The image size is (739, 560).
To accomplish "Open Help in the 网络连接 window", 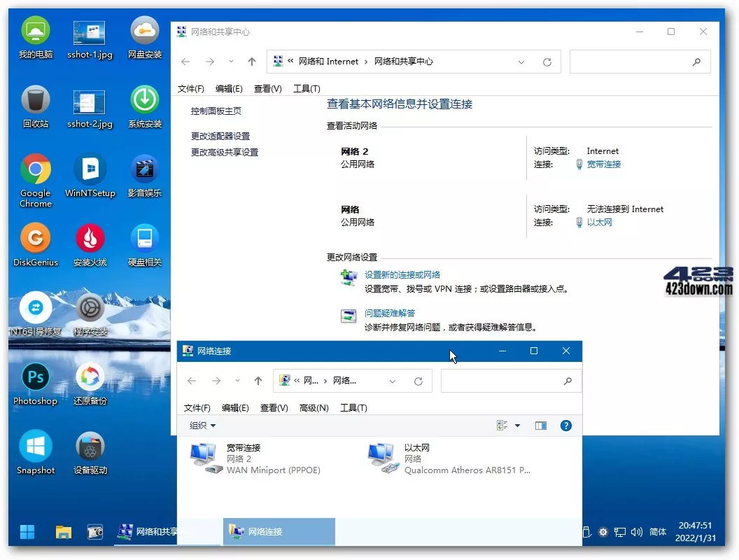I will pos(566,425).
